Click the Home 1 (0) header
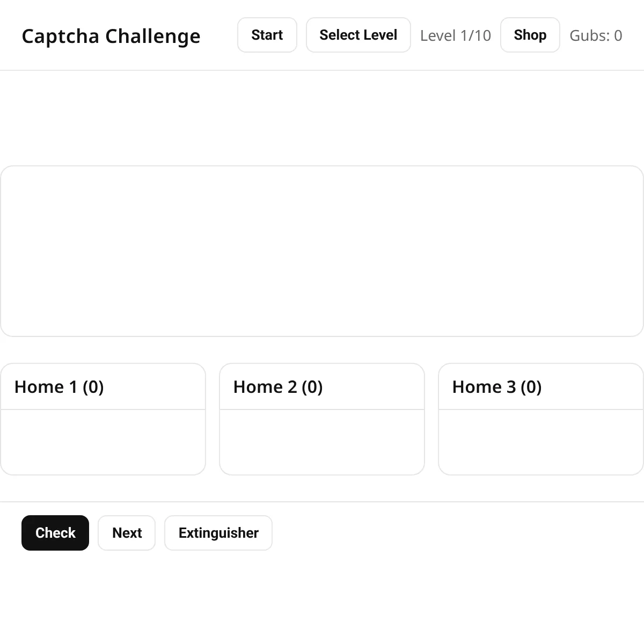This screenshot has width=644, height=644. click(59, 387)
